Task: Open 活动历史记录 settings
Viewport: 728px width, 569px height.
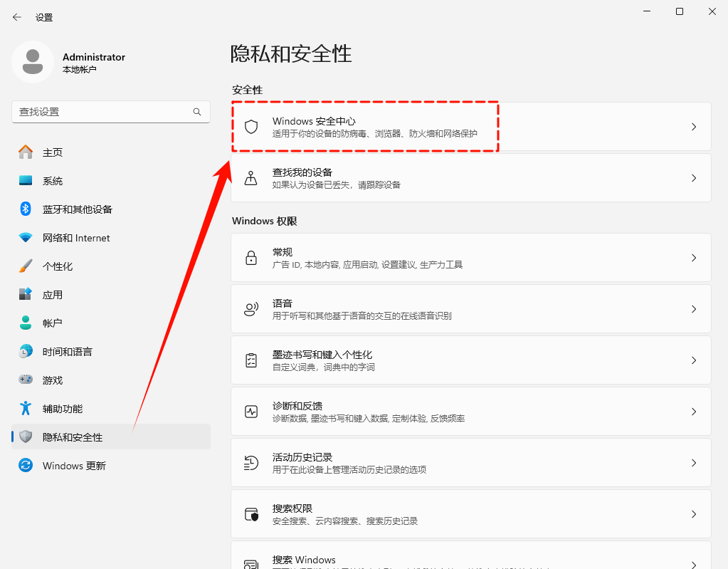Action: pyautogui.click(x=470, y=462)
